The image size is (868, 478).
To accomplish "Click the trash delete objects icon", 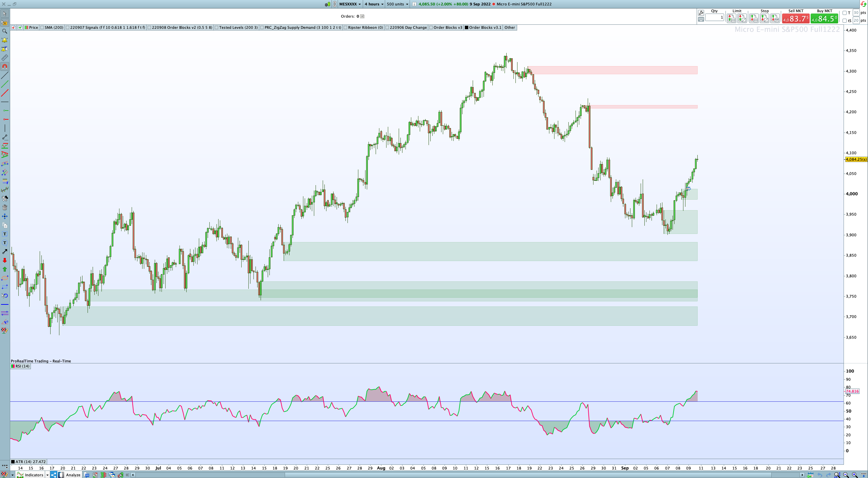I will point(5,207).
